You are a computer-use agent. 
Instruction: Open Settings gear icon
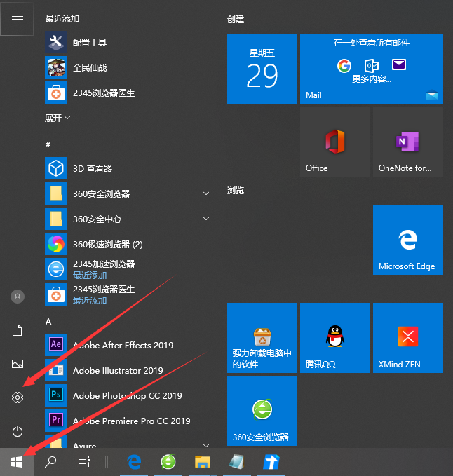coord(18,397)
